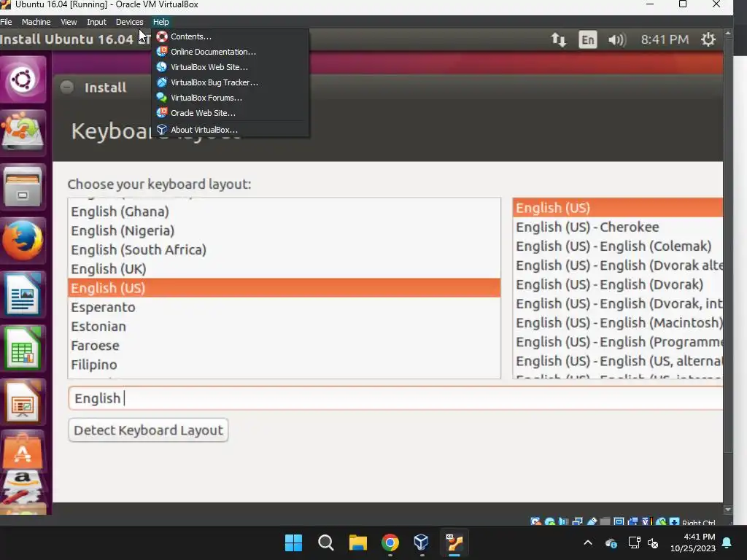Image resolution: width=747 pixels, height=560 pixels.
Task: Click the shared folders icon in VirtualBox status bar
Action: tap(605, 522)
